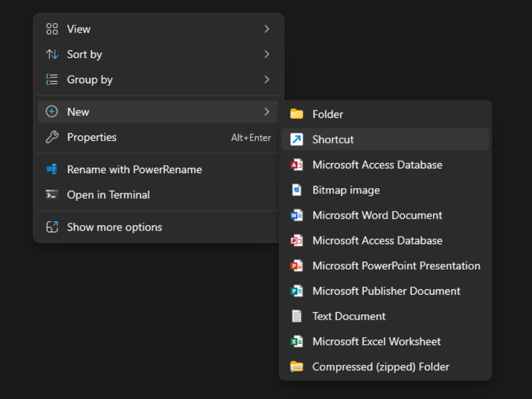532x399 pixels.
Task: Click the blue Shortcut arrow icon
Action: 296,140
